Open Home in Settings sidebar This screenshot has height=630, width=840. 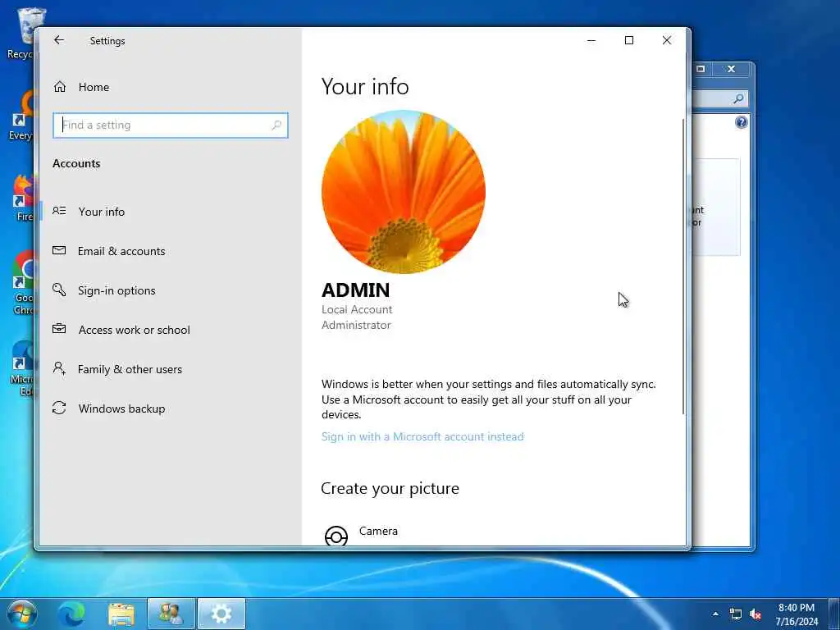coord(94,87)
